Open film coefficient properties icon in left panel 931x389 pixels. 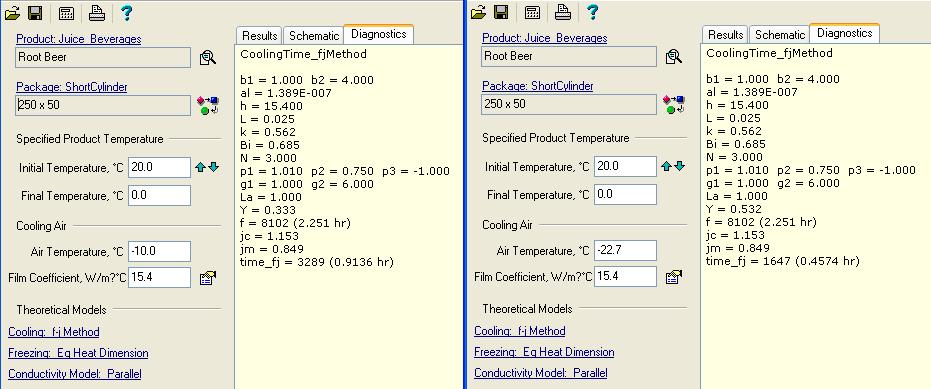point(208,277)
